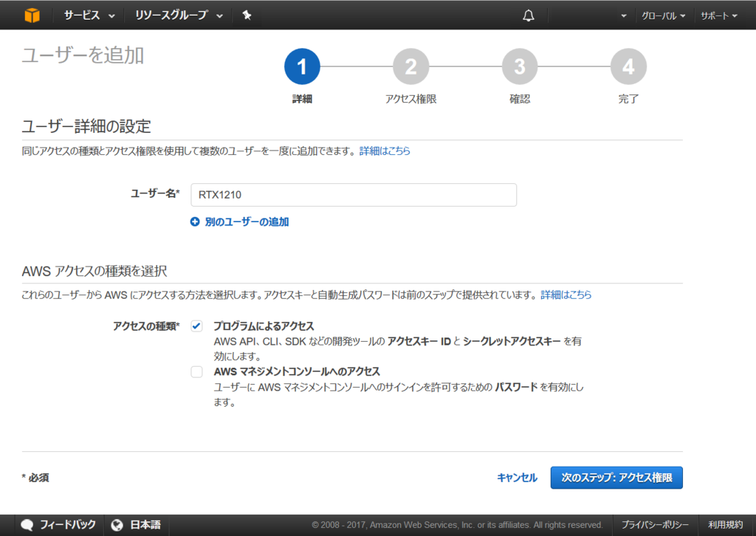Viewport: 756px width, 536px height.
Task: Open the notifications bell icon
Action: (x=529, y=16)
